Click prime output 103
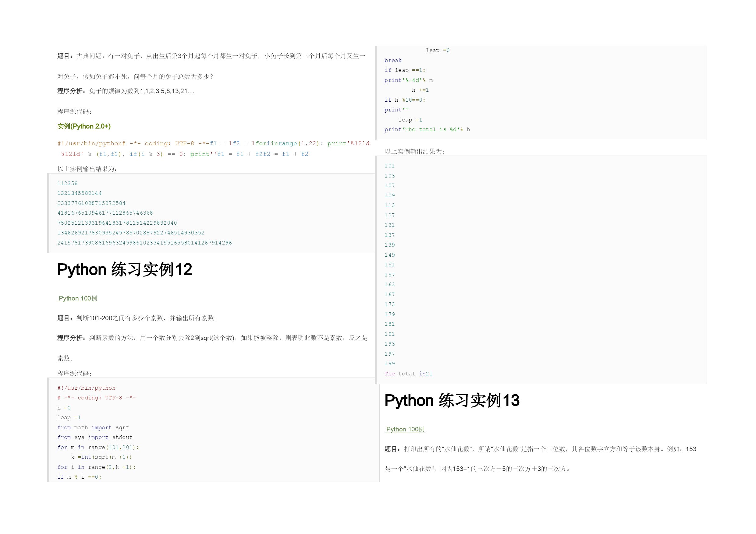Image resolution: width=756 pixels, height=534 pixels. pos(389,176)
